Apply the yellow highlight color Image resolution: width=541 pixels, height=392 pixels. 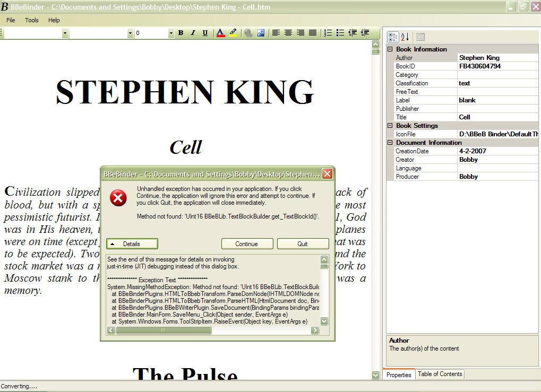(233, 33)
